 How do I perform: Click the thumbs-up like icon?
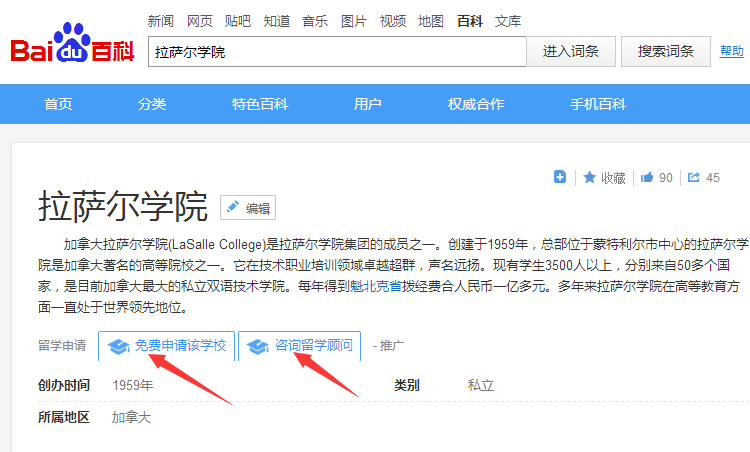(x=647, y=177)
